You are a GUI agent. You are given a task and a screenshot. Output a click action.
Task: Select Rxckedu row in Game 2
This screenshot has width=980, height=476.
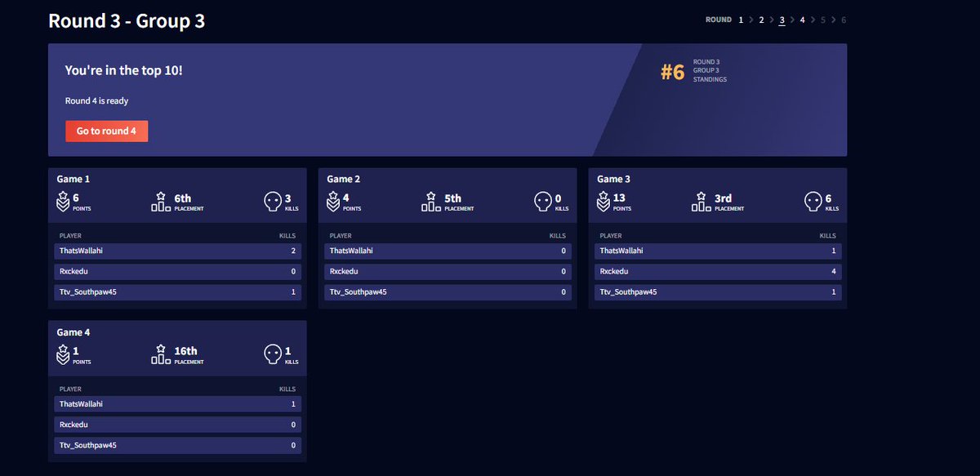(448, 271)
